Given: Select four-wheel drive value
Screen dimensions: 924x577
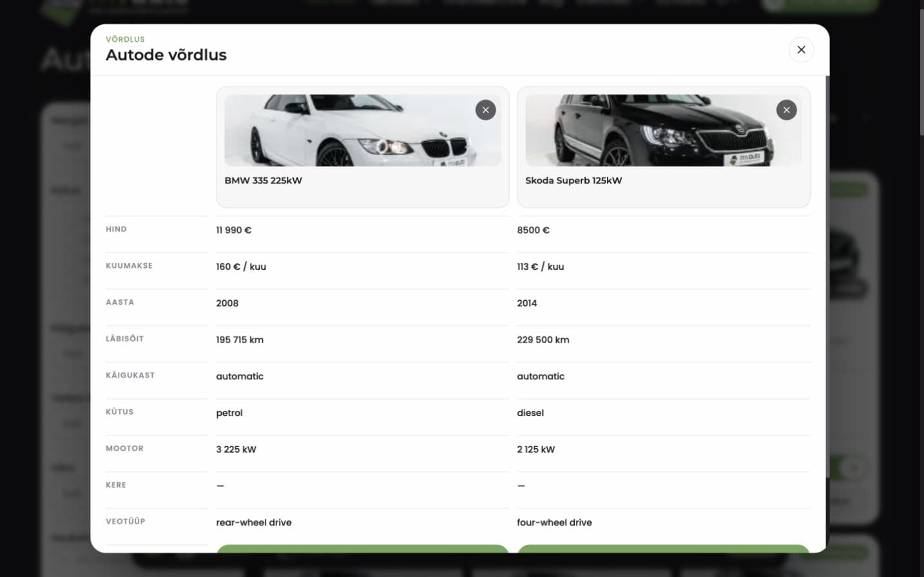Looking at the screenshot, I should pyautogui.click(x=554, y=522).
